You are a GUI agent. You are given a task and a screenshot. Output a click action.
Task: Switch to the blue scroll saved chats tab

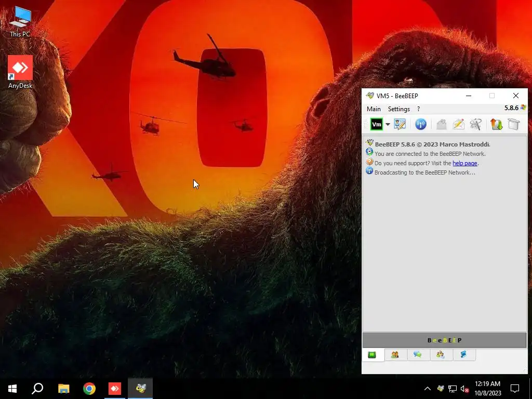463,355
